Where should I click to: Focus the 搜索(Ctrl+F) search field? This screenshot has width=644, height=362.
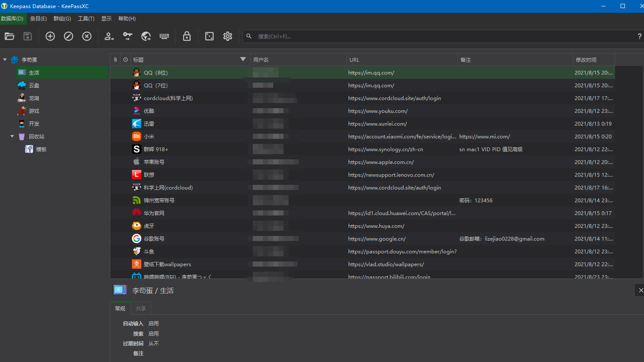click(443, 36)
